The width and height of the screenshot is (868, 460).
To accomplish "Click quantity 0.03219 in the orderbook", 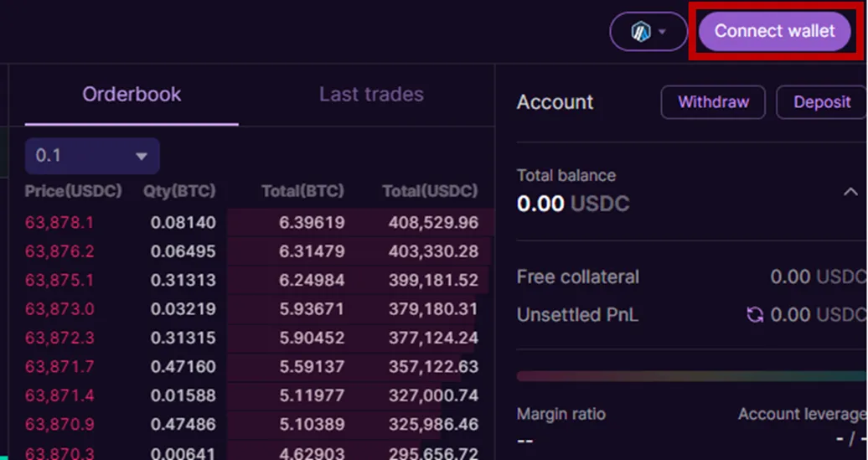I will (183, 309).
